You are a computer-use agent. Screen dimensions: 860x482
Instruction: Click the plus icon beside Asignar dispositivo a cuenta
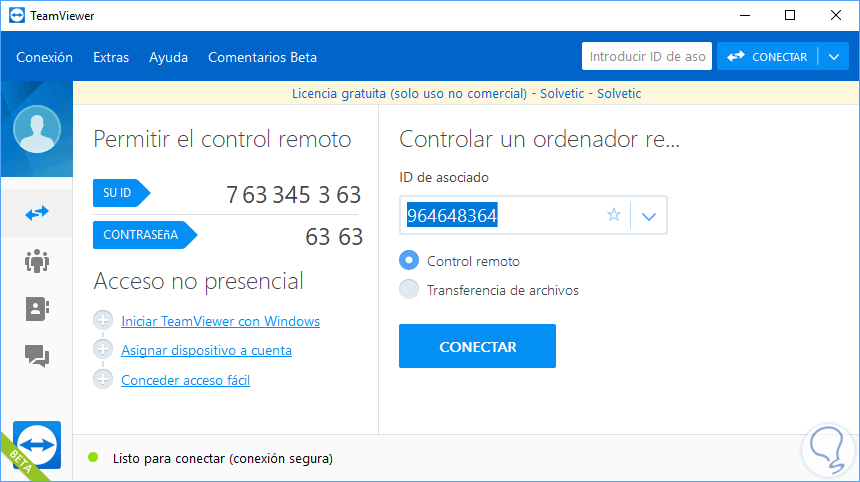tap(103, 349)
